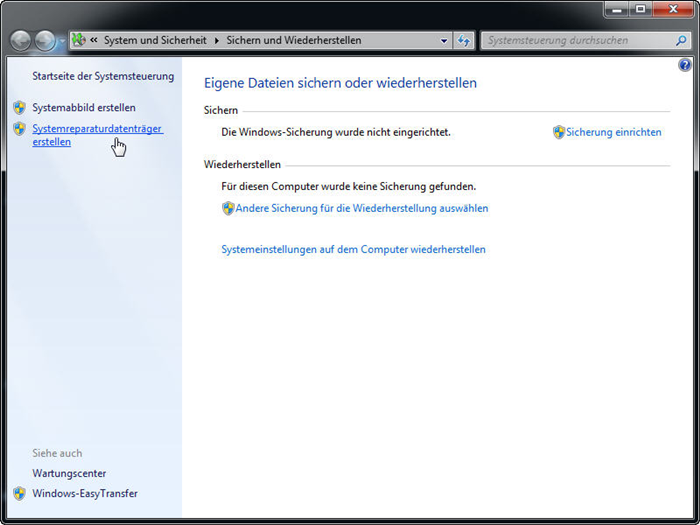Close the window with the red X
This screenshot has width=700, height=525.
pyautogui.click(x=674, y=9)
